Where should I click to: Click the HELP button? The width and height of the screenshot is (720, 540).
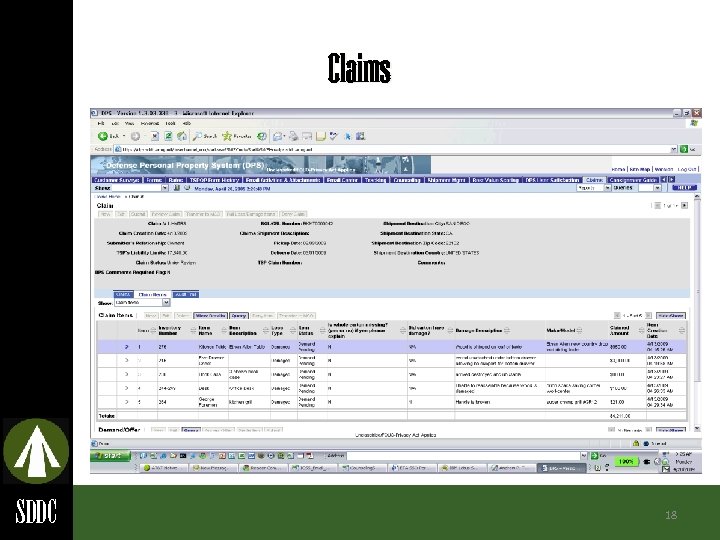point(684,188)
